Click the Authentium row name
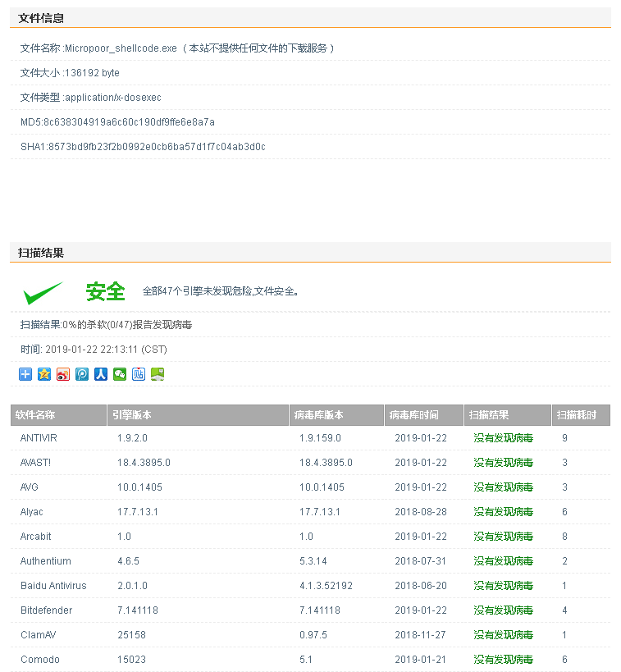The width and height of the screenshot is (621, 672). pyautogui.click(x=45, y=561)
